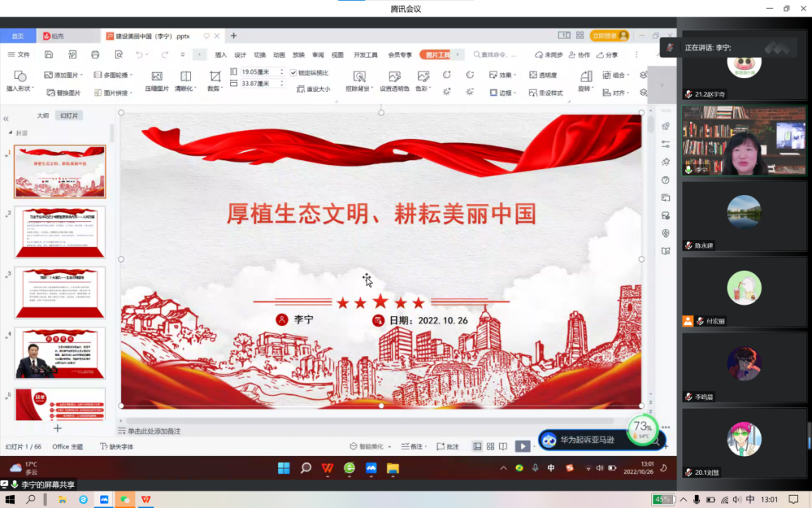Switch to Slide Sorter view icon

490,446
